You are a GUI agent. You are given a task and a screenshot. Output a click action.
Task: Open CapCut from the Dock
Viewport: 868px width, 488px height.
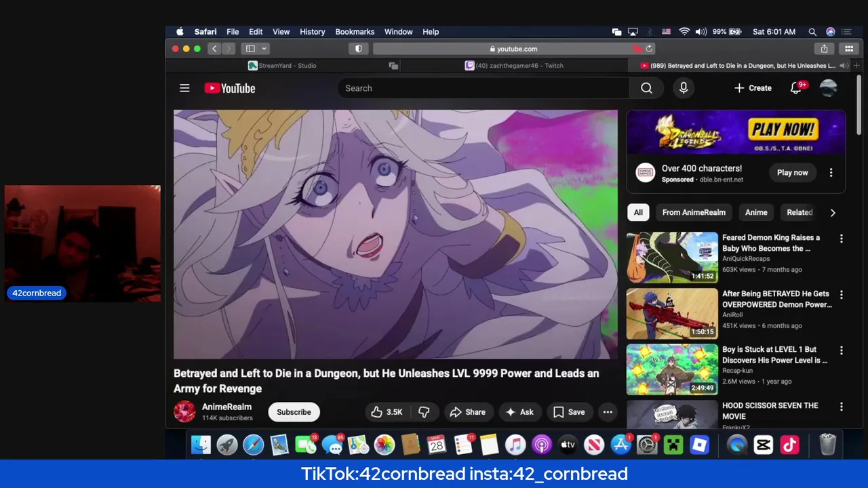coord(764,445)
